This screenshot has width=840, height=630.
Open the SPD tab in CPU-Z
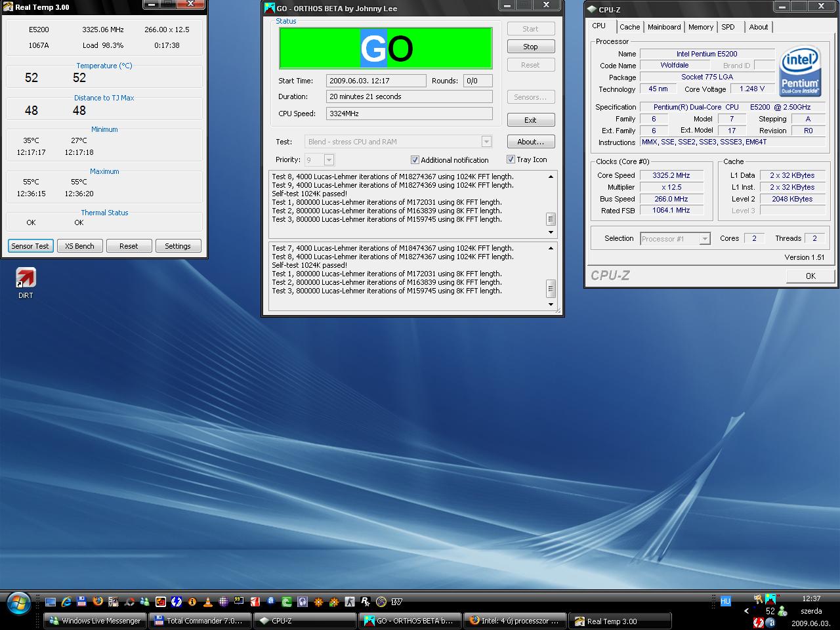728,27
